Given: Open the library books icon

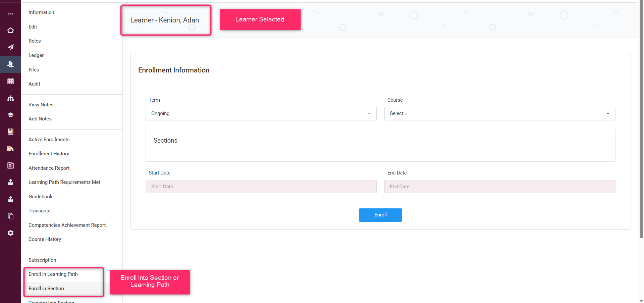Looking at the screenshot, I should [x=10, y=148].
